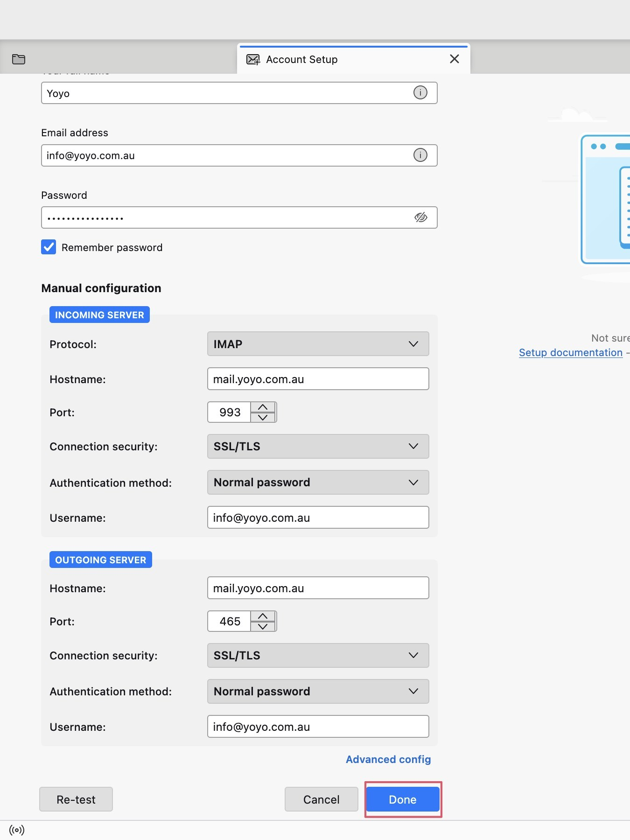This screenshot has height=840, width=630.
Task: Click the info icon in the Email address field
Action: pos(420,155)
